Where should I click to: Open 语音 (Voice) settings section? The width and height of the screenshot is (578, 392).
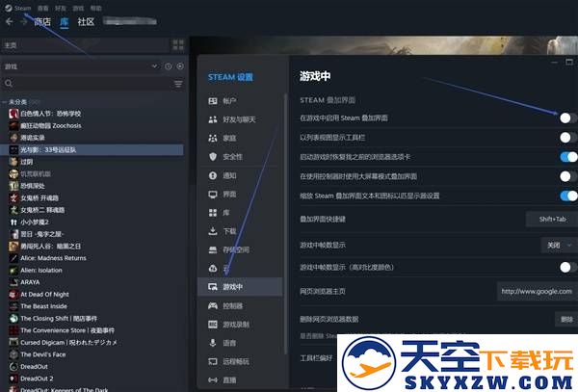point(240,343)
